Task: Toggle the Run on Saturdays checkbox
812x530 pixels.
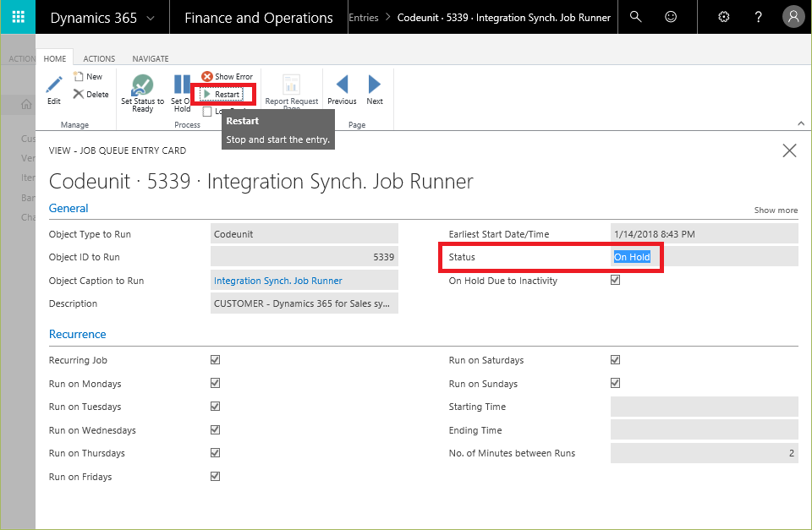Action: pyautogui.click(x=615, y=360)
